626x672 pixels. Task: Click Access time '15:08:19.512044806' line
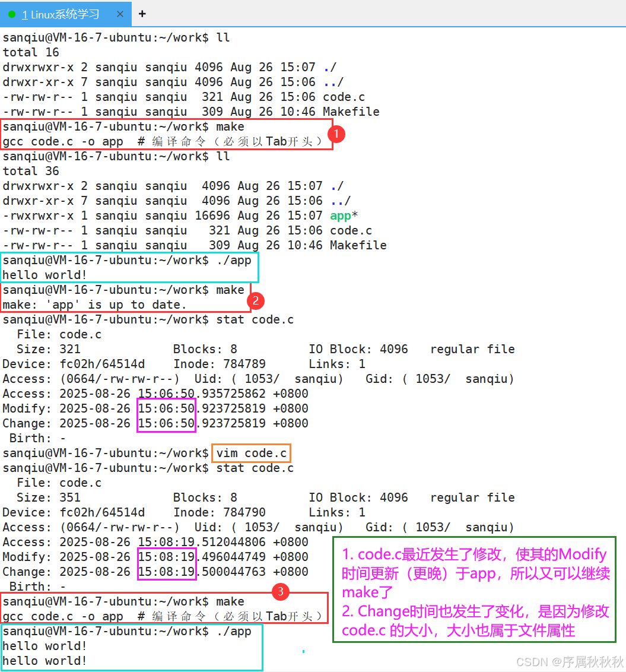155,542
